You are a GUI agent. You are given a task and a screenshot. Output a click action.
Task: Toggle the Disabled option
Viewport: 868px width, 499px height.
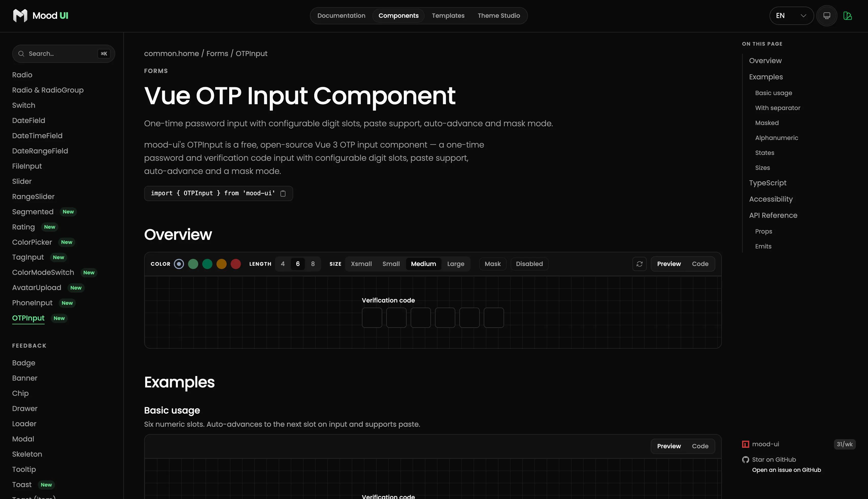[529, 264]
